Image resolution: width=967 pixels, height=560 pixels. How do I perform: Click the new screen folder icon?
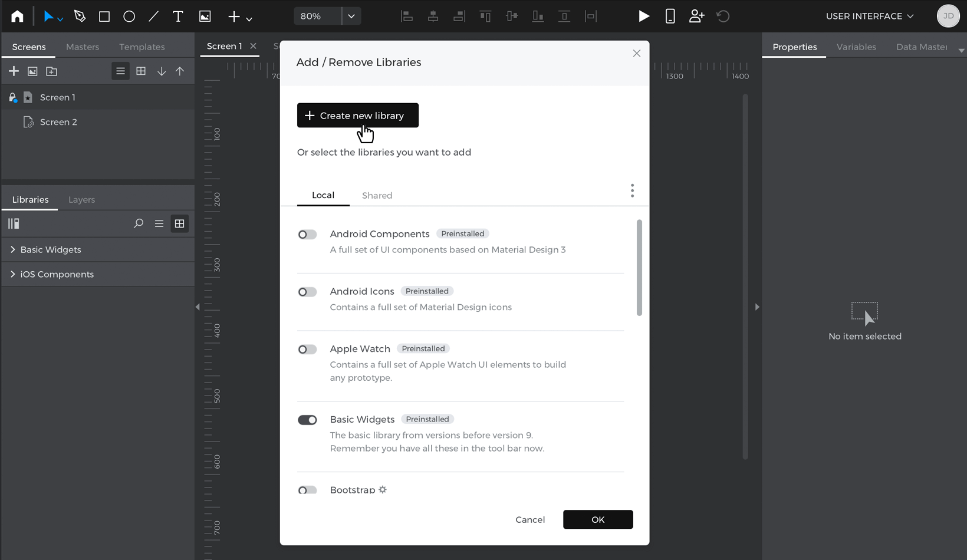click(52, 71)
